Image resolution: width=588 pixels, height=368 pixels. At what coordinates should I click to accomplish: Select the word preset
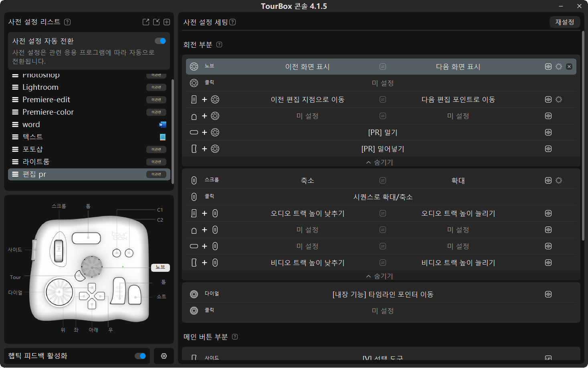pos(89,125)
